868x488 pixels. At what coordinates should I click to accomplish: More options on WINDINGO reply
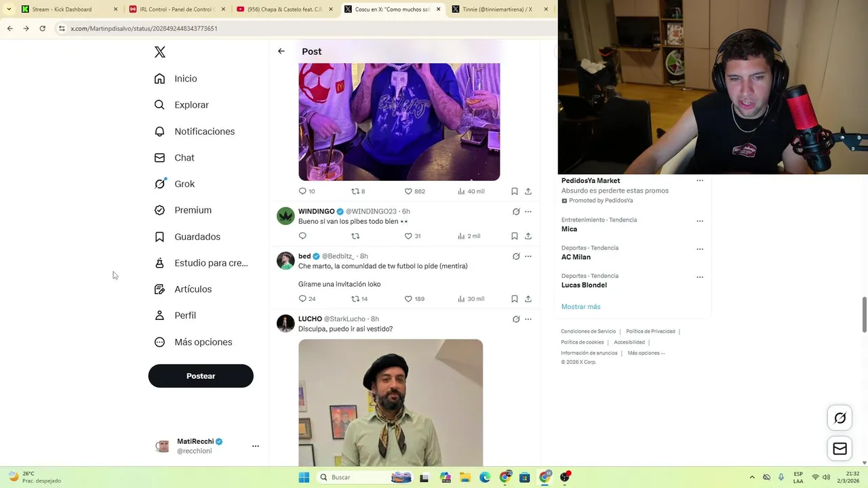528,211
